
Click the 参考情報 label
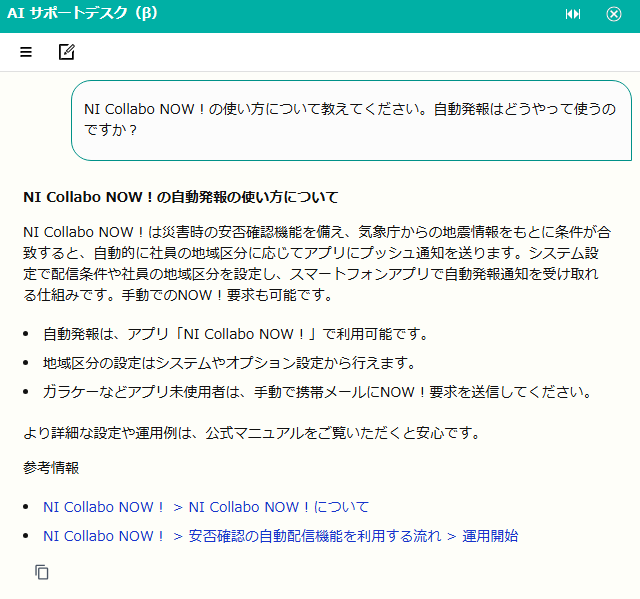(51, 467)
